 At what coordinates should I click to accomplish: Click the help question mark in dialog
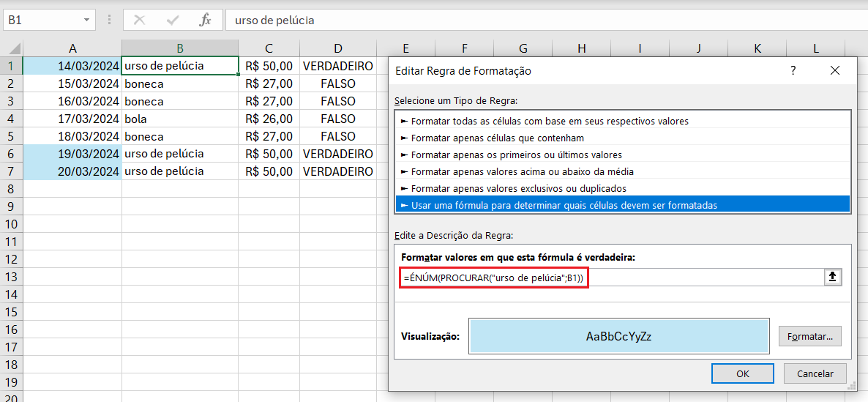[x=793, y=70]
